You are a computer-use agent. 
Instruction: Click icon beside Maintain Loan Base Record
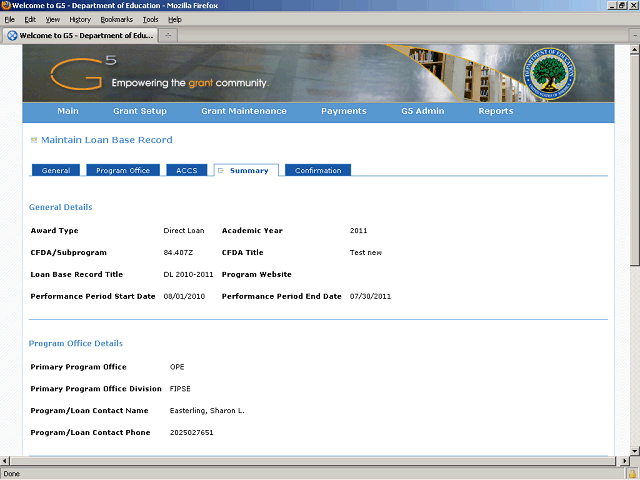click(x=34, y=140)
